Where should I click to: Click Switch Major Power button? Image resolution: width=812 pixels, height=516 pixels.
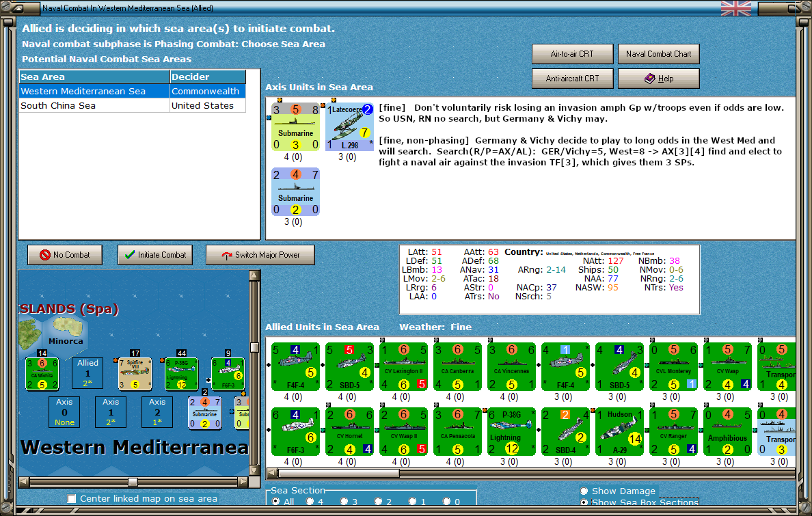tap(260, 255)
